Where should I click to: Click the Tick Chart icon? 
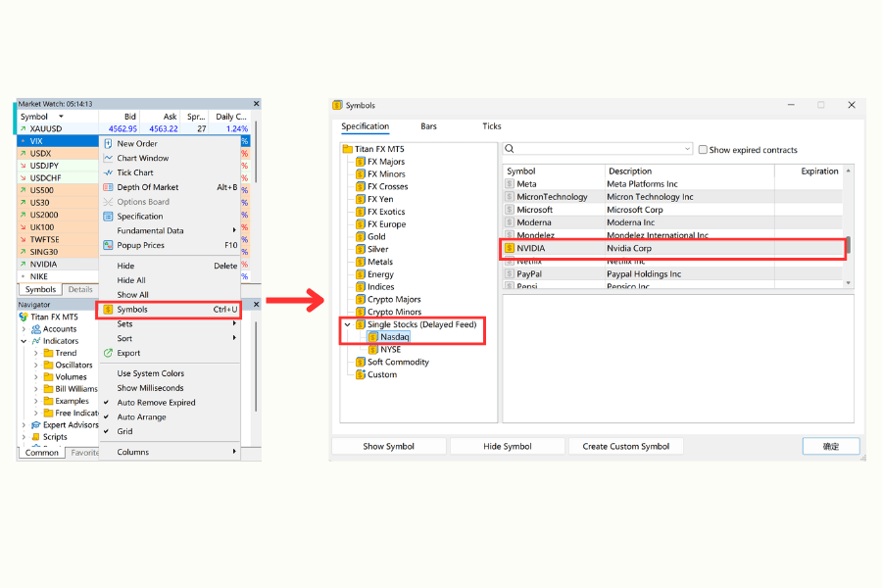[x=108, y=172]
